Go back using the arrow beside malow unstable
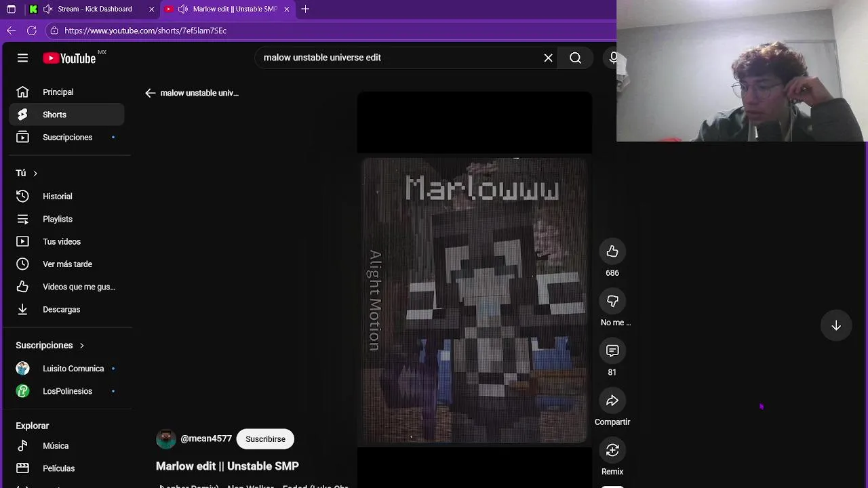 click(x=151, y=93)
